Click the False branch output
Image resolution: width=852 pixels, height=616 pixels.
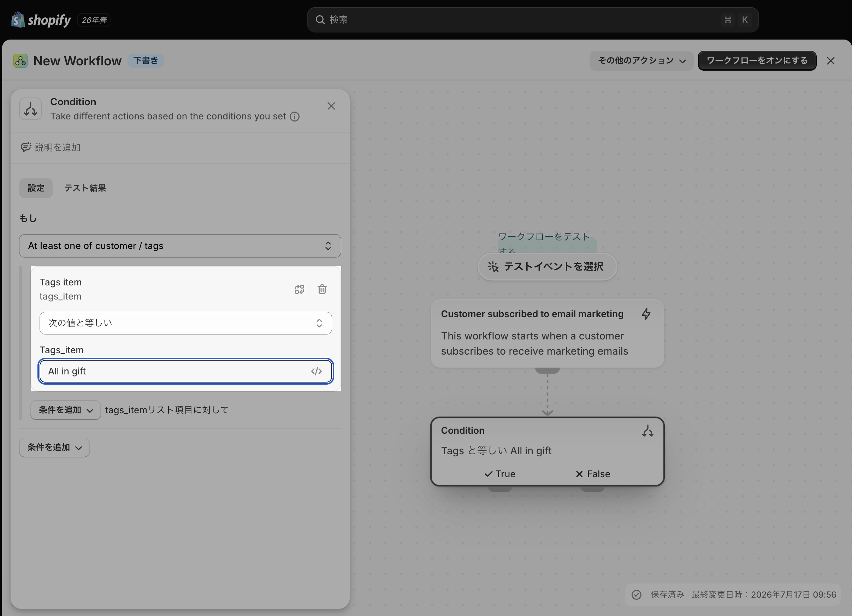[x=593, y=474]
